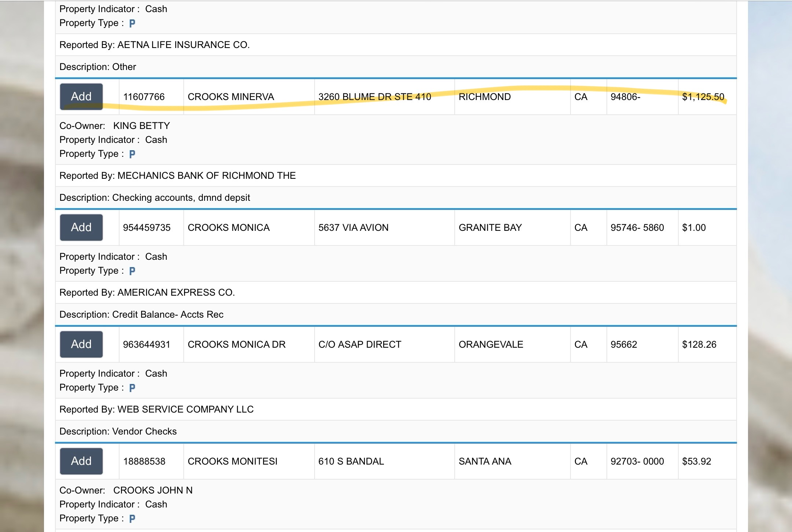Viewport: 792px width, 532px height.
Task: Click the amount $1,125.50
Action: click(703, 97)
